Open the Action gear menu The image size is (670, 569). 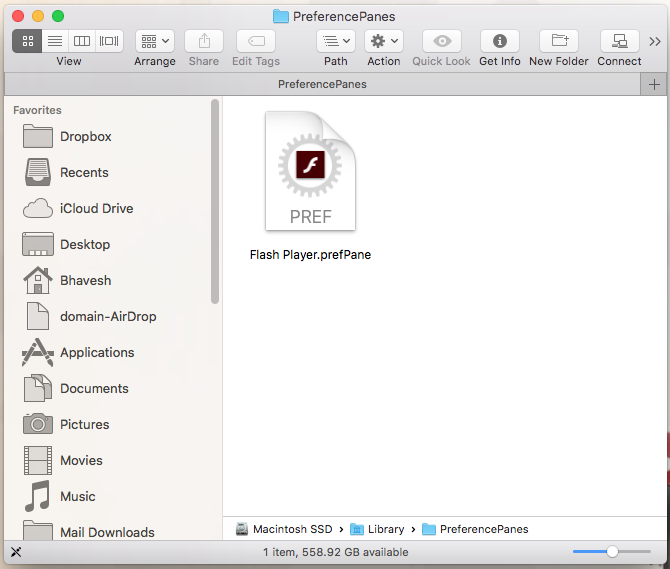pos(384,41)
